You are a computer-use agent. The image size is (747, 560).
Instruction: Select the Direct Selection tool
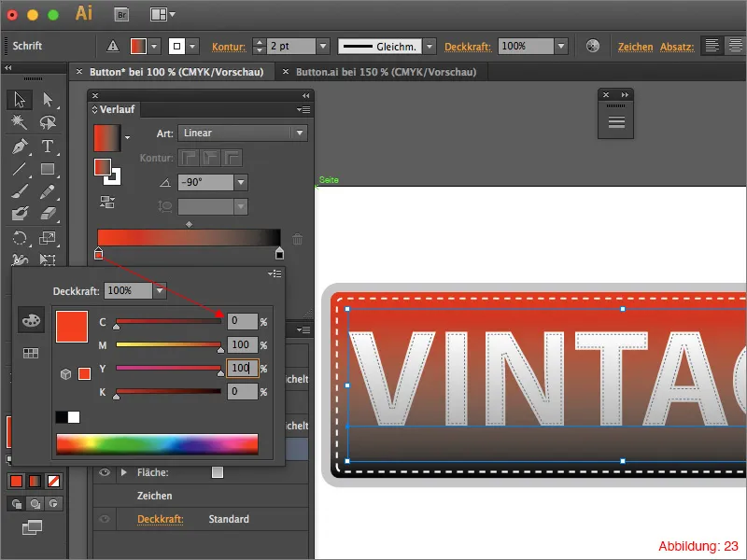(48, 100)
